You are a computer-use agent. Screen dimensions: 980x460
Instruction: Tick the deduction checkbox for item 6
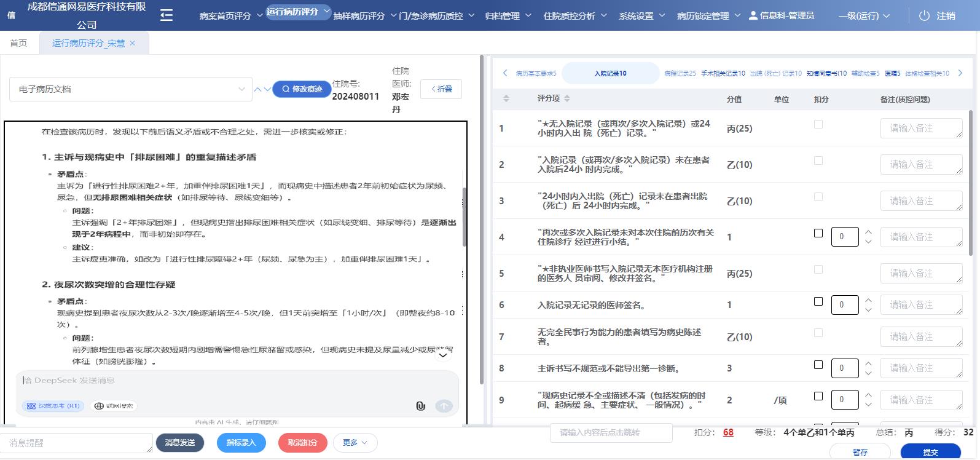click(x=818, y=301)
